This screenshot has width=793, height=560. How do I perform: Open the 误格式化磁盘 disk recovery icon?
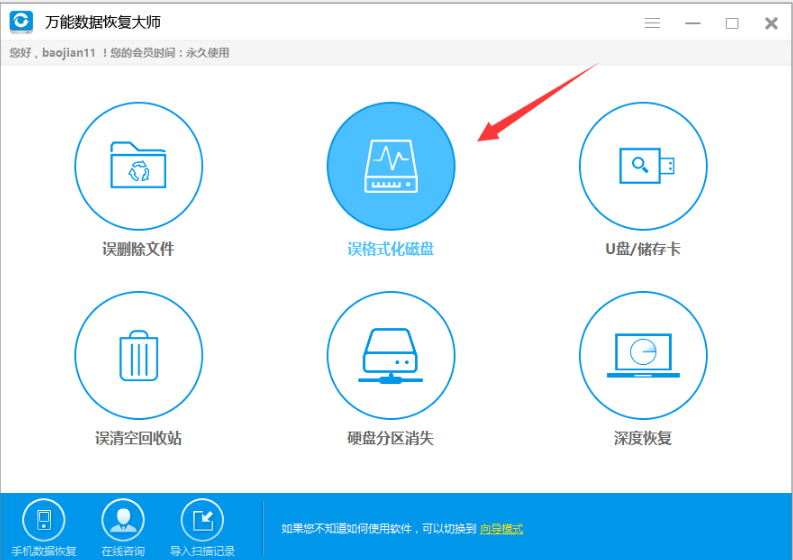tap(391, 166)
